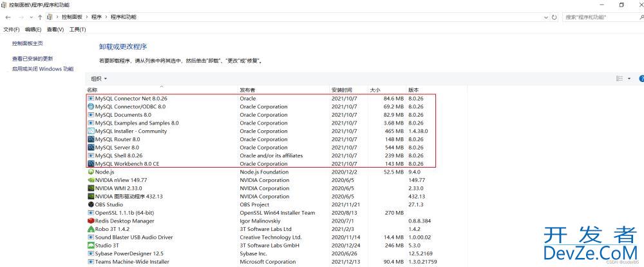This screenshot has width=644, height=267.
Task: Open 启用或关闭 Windows 功能 link
Action: pyautogui.click(x=43, y=69)
